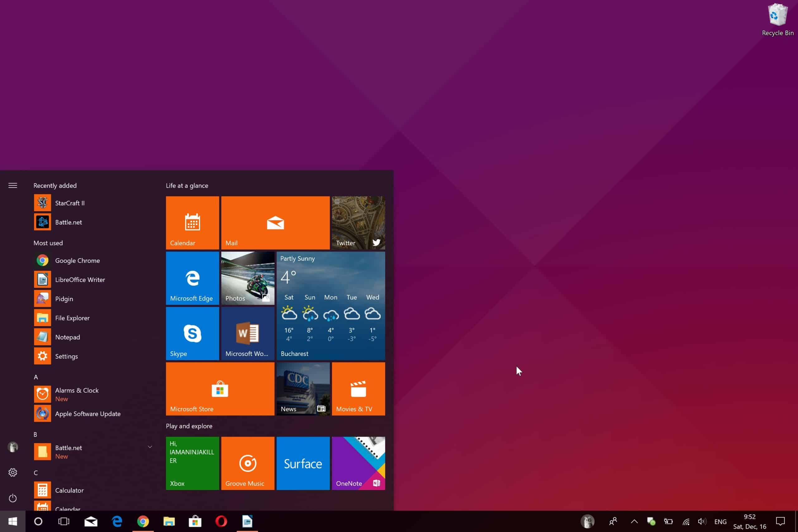Open Battle.net launcher icon
Image resolution: width=798 pixels, height=532 pixels.
click(x=42, y=222)
